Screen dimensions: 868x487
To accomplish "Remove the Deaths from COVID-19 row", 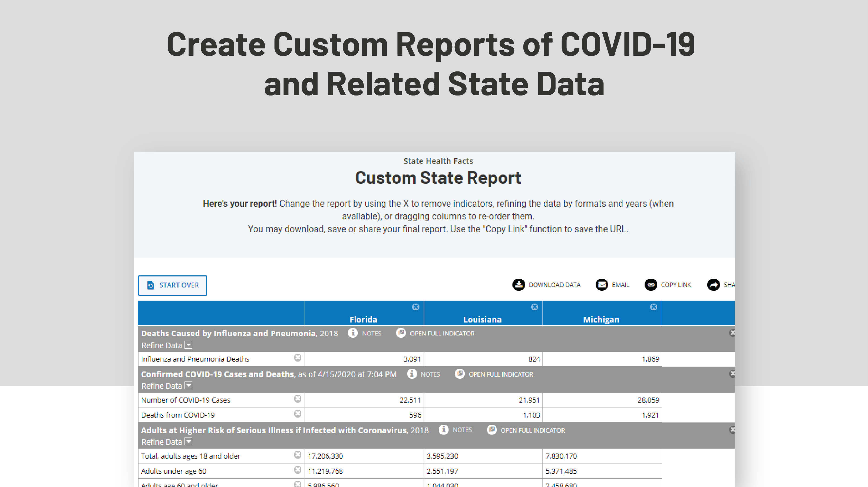I will tap(298, 414).
